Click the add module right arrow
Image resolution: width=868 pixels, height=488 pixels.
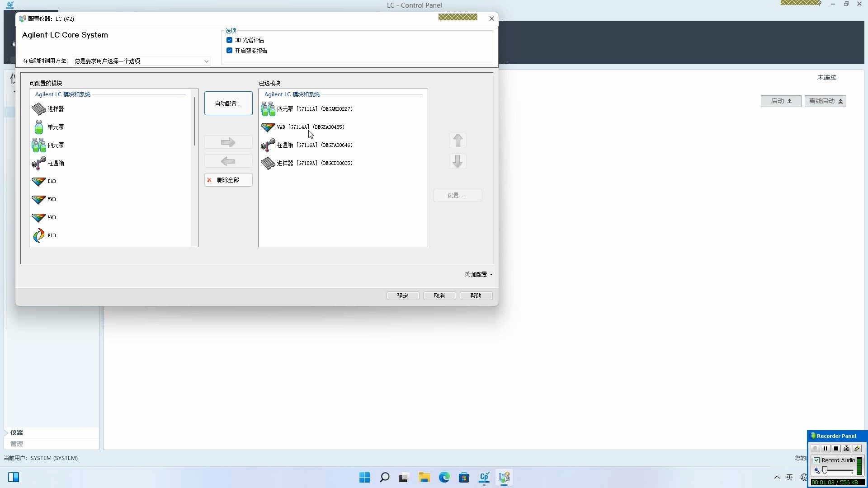[x=228, y=142]
